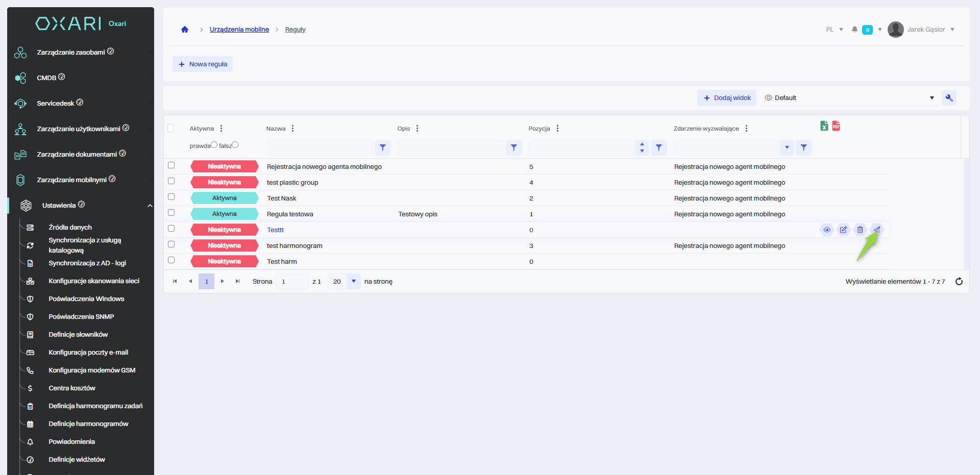Collapse the Ustawienia sidebar section
The height and width of the screenshot is (475, 980).
coord(150,206)
